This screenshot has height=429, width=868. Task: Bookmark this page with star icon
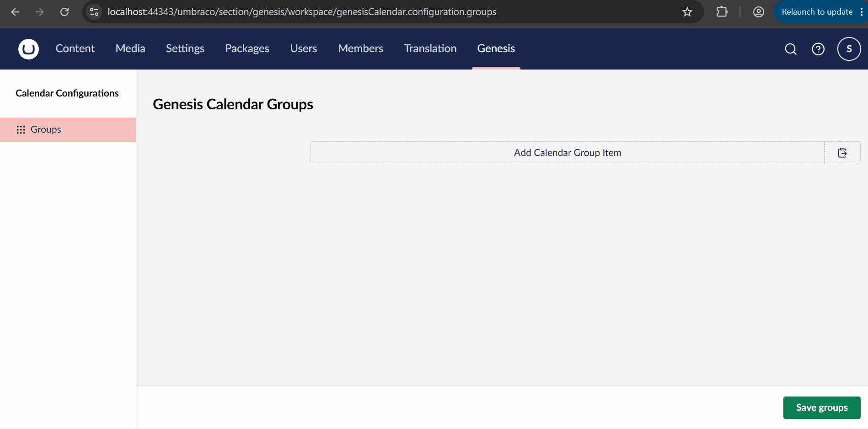[687, 12]
